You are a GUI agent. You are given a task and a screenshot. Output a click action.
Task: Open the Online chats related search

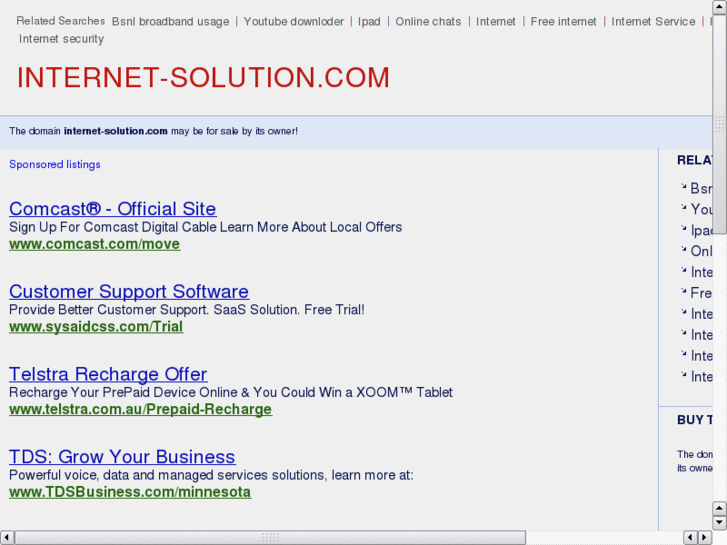428,22
